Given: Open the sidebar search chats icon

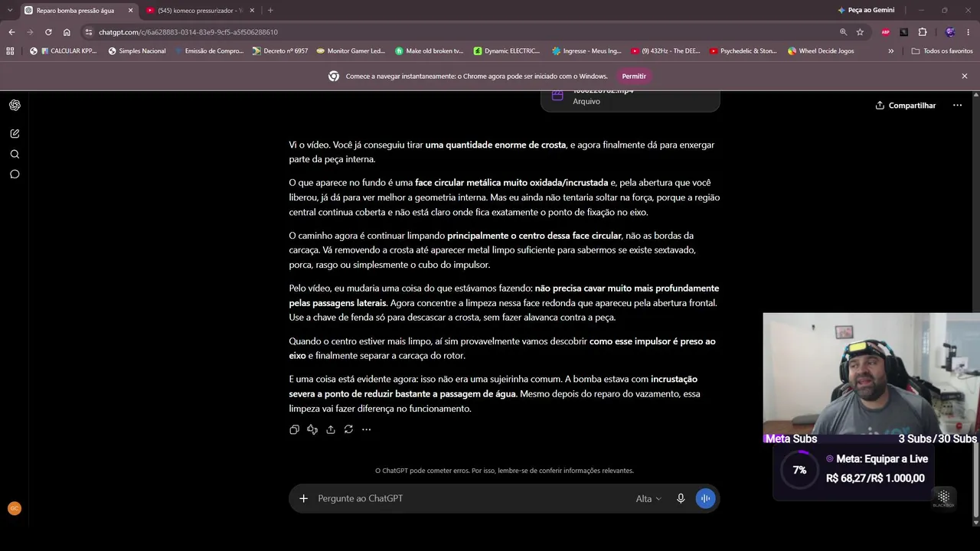Looking at the screenshot, I should [15, 154].
